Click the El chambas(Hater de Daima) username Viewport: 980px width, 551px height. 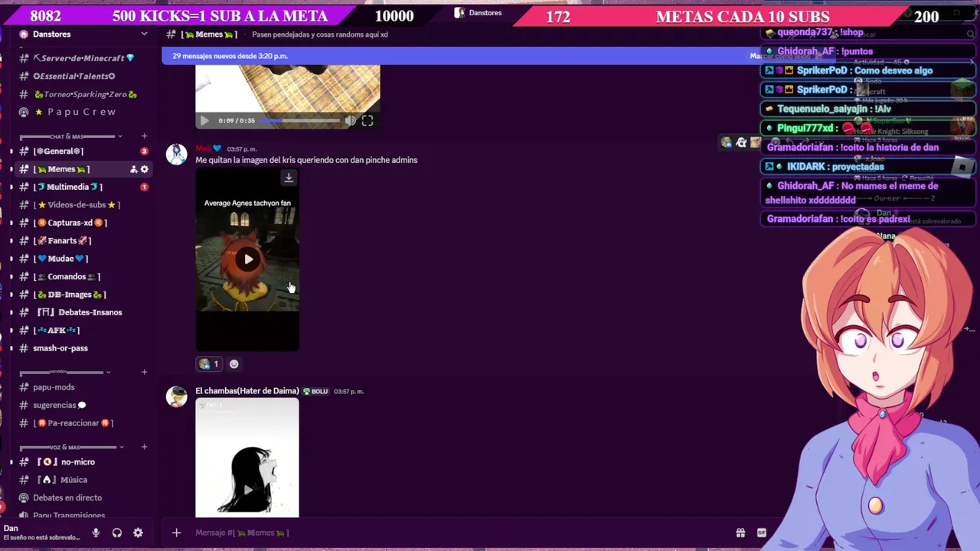pos(247,391)
